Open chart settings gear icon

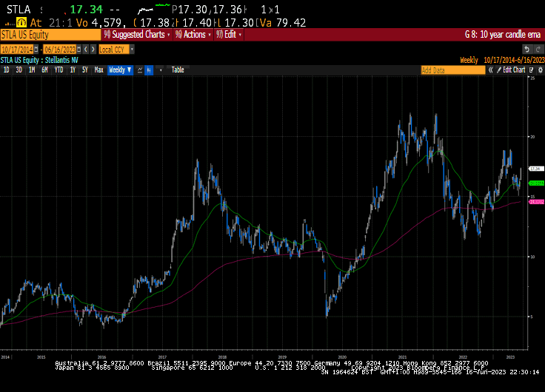click(x=541, y=70)
